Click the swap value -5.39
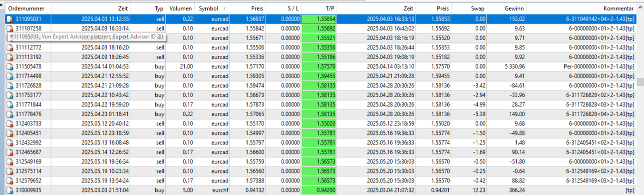Image resolution: width=644 pixels, height=195 pixels. 478,114
